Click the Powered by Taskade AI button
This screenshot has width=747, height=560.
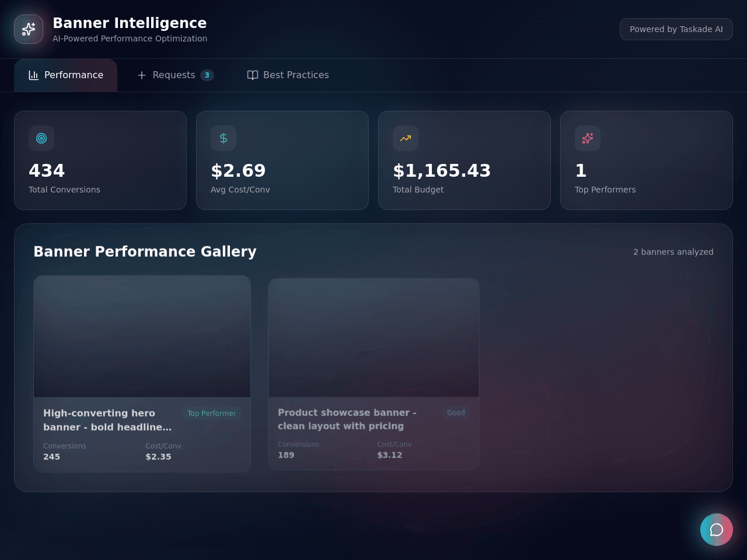tap(676, 29)
